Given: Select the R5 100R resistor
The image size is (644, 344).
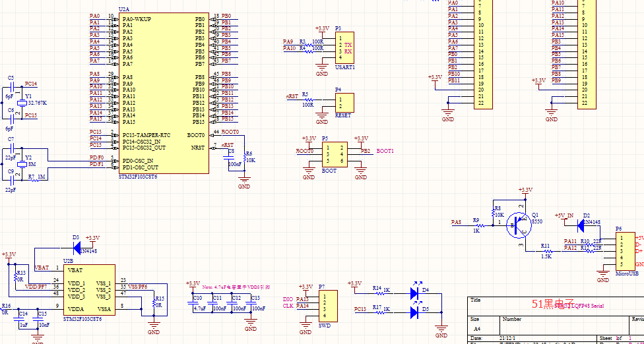Looking at the screenshot, I should coord(307,100).
